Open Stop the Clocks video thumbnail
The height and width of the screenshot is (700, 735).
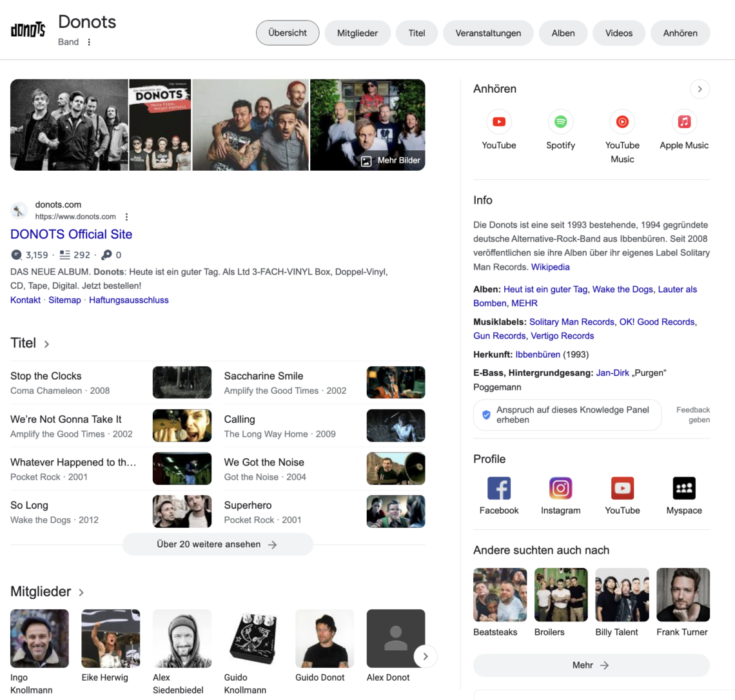[x=182, y=382]
